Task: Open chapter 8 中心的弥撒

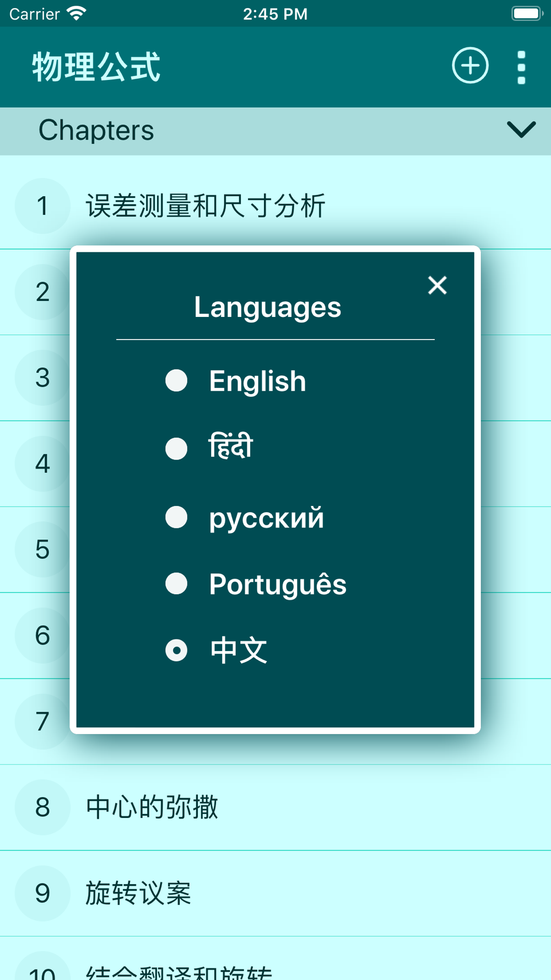Action: tap(275, 807)
